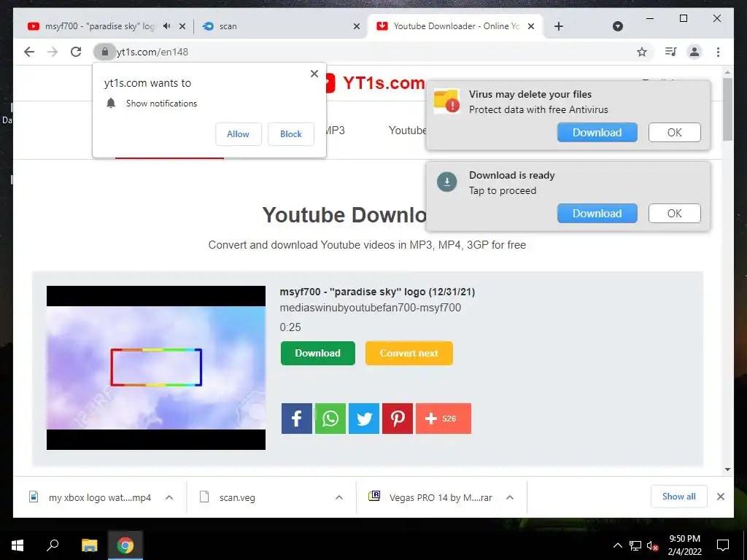Show hidden system tray icons

[x=617, y=545]
